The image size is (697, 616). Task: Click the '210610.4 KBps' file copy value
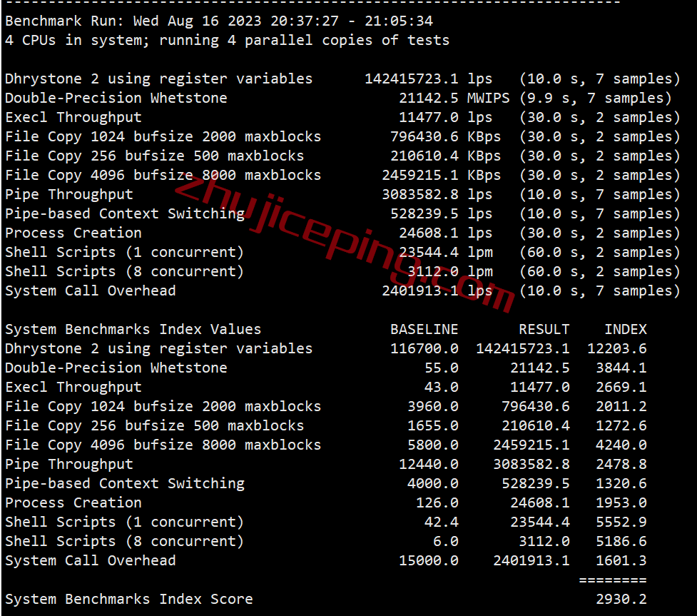pos(445,156)
